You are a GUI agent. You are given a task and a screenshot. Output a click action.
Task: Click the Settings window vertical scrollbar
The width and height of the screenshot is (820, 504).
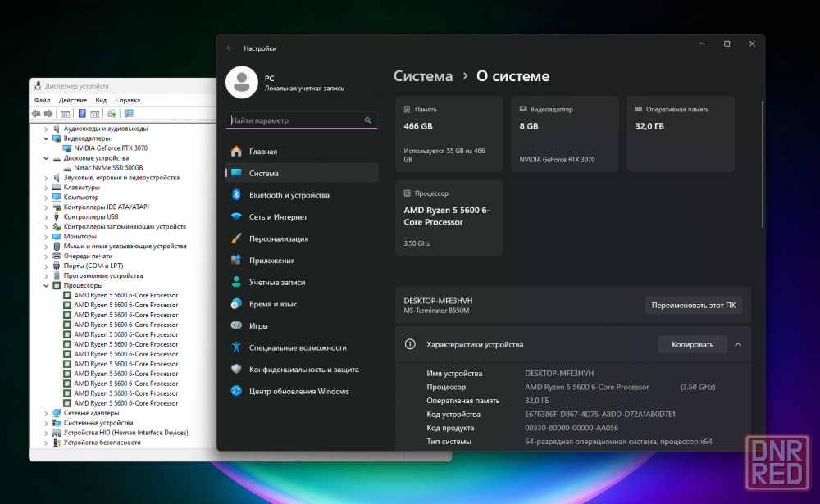763,164
